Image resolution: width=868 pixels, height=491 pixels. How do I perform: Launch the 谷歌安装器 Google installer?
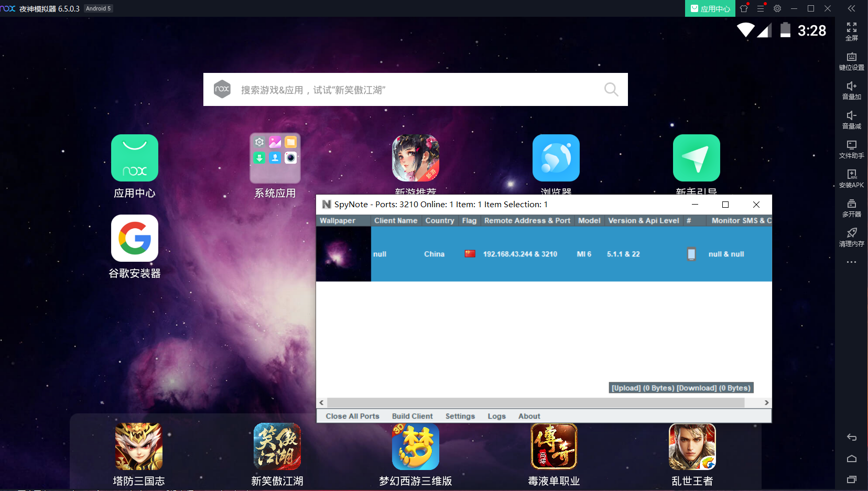pyautogui.click(x=135, y=238)
